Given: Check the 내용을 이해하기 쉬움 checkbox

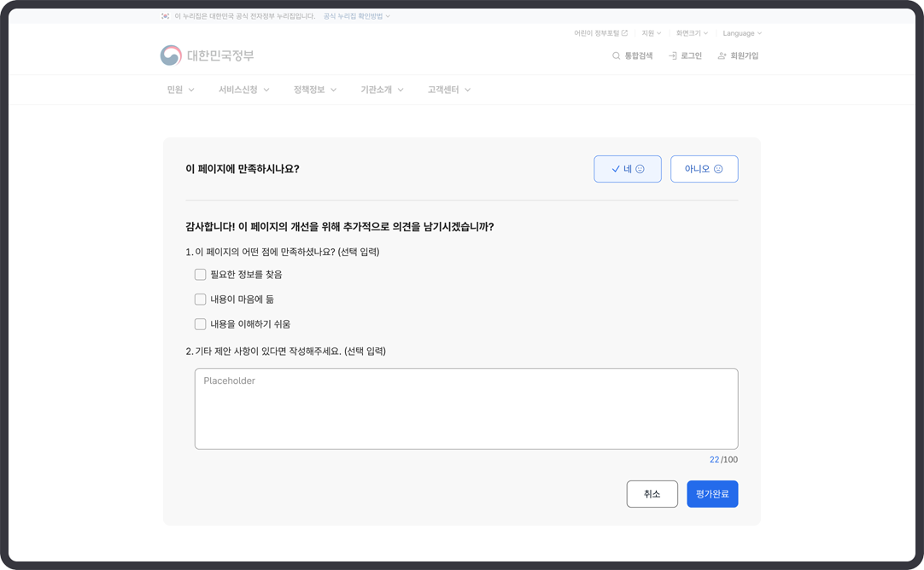Looking at the screenshot, I should (200, 324).
